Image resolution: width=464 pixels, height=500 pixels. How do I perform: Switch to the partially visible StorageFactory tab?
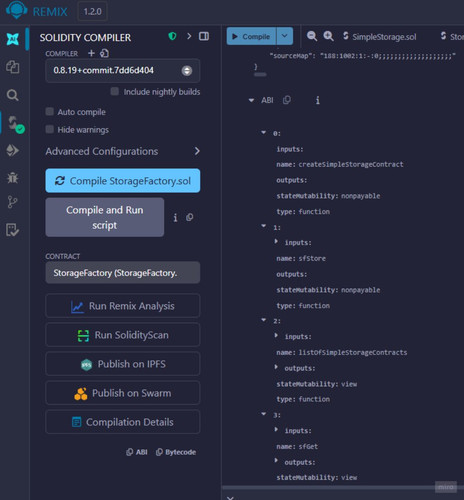pyautogui.click(x=452, y=36)
